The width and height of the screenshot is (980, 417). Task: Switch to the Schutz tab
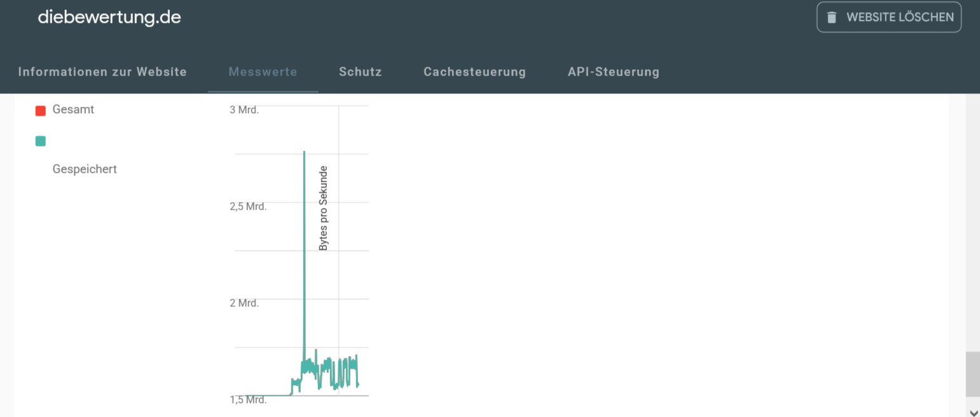click(x=361, y=72)
